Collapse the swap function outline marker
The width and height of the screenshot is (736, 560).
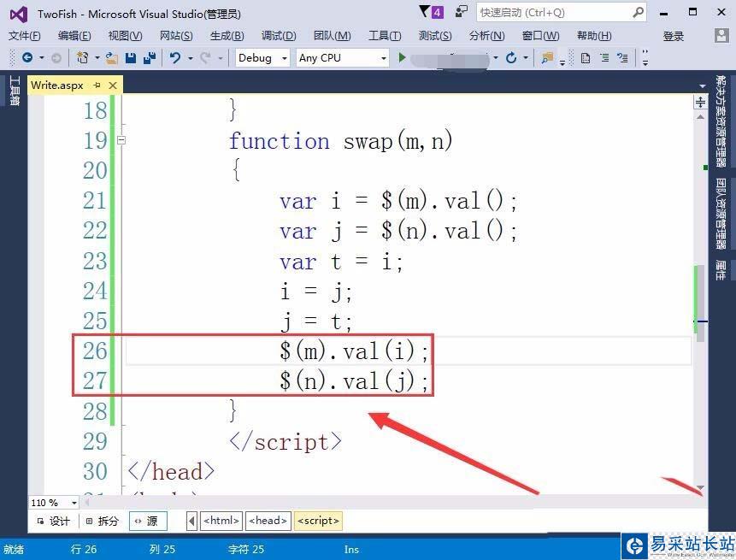point(121,140)
